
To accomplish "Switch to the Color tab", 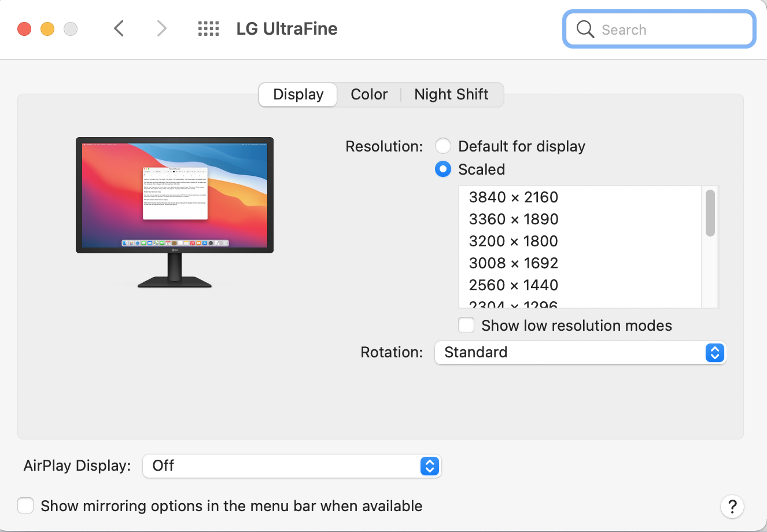I will point(369,94).
